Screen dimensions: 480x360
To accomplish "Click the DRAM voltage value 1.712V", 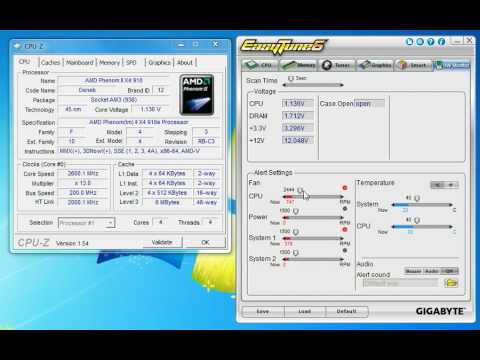I will [x=297, y=116].
